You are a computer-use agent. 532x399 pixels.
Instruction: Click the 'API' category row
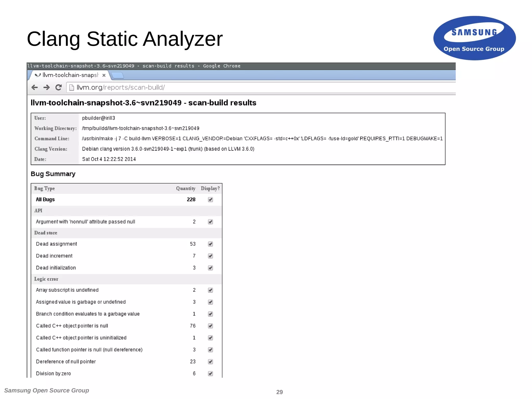[x=127, y=211]
